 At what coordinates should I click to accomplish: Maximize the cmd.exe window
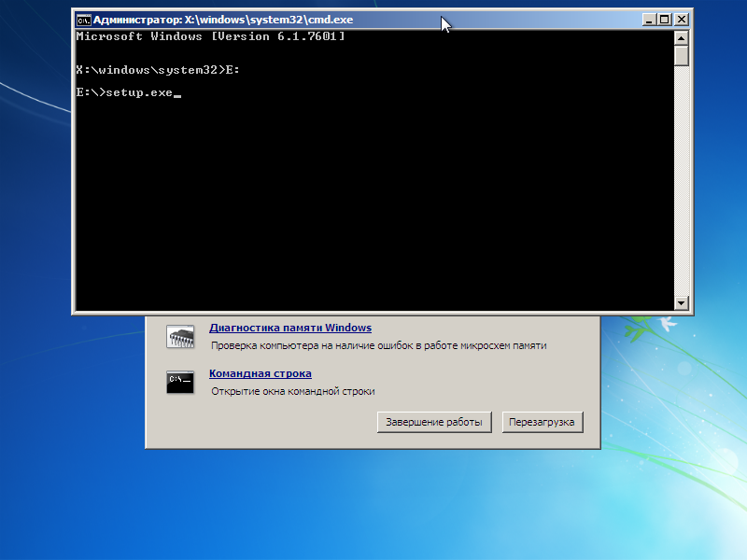(665, 19)
